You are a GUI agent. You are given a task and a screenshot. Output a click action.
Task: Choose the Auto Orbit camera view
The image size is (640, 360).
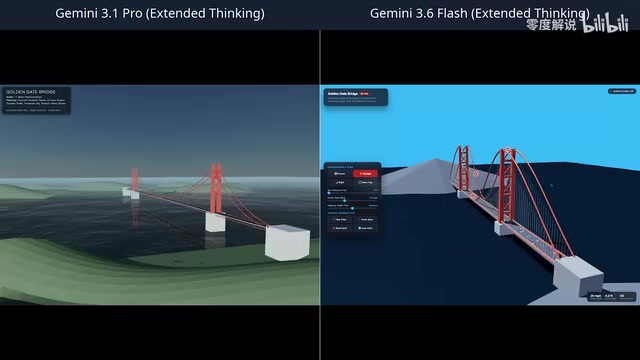[x=365, y=228]
